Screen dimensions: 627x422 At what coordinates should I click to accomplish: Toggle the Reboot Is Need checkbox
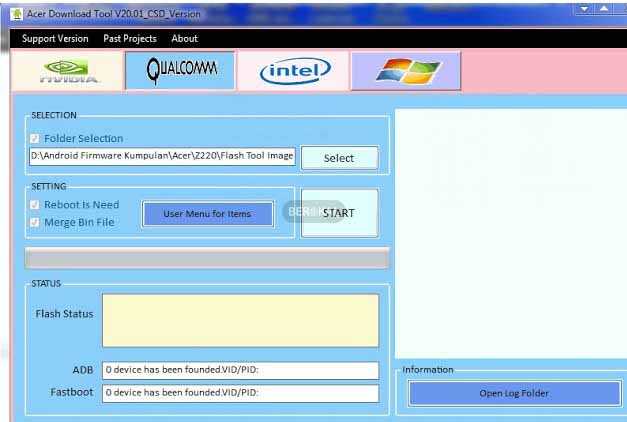(x=34, y=205)
